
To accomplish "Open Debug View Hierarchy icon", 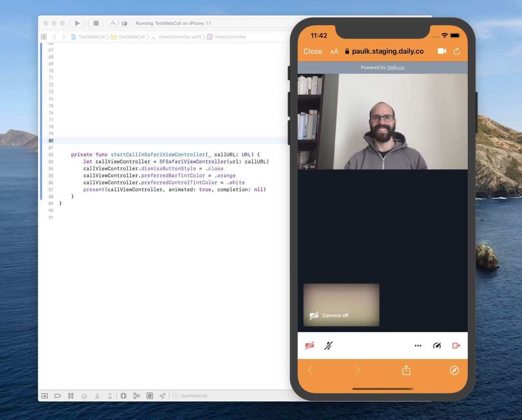I will click(x=123, y=396).
